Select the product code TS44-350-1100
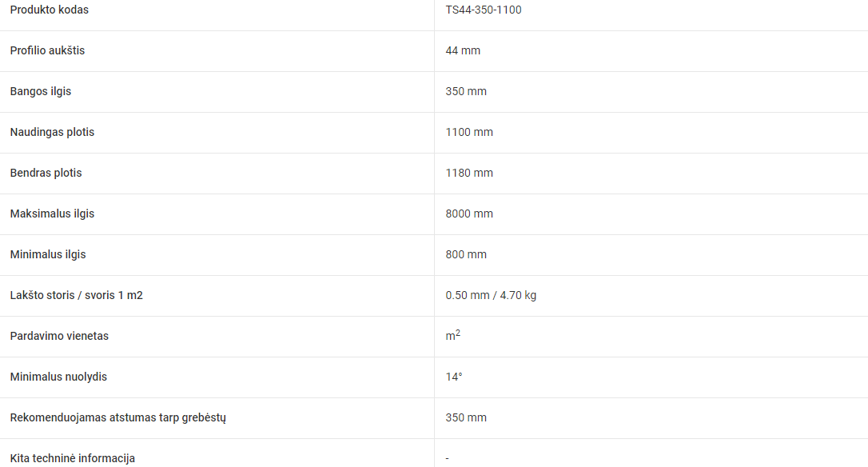The width and height of the screenshot is (868, 467). (x=484, y=10)
